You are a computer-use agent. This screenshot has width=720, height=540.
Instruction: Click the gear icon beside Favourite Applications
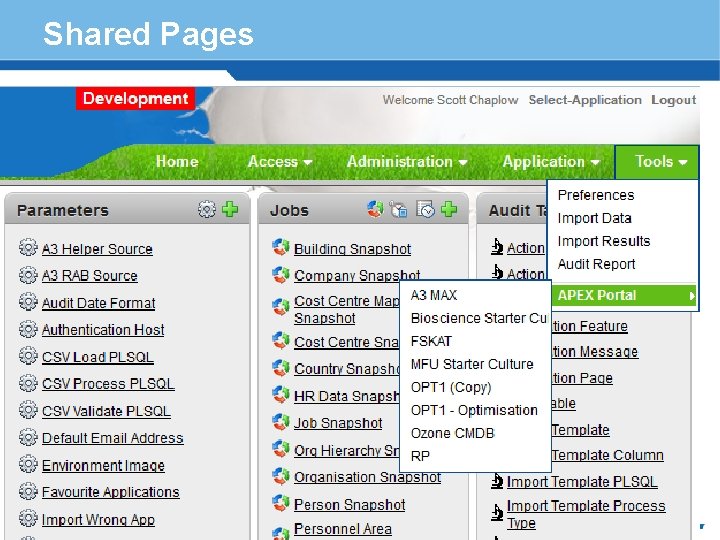coord(28,491)
